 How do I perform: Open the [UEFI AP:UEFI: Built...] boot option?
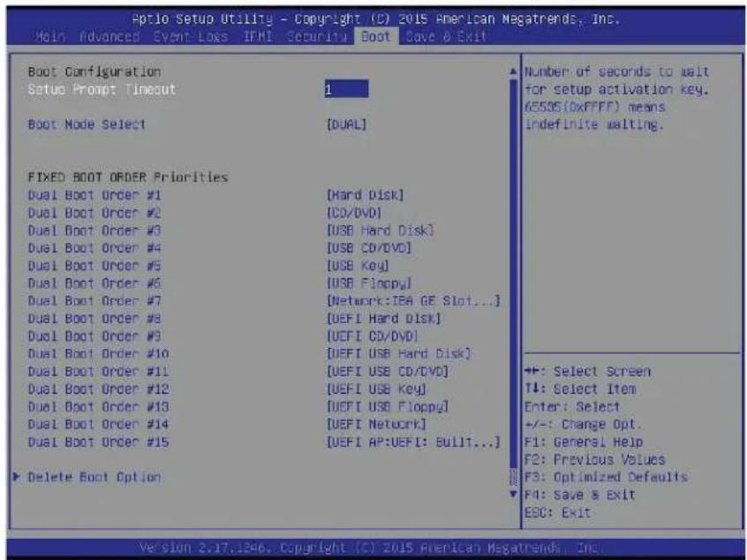(413, 443)
